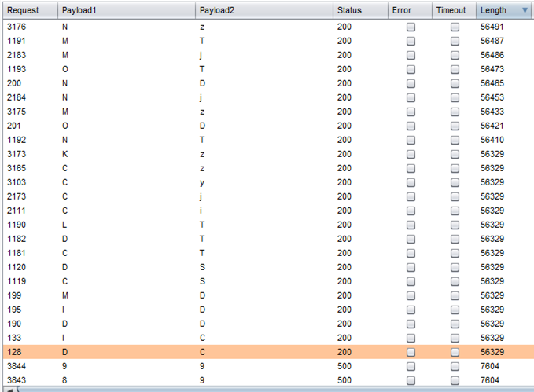534x392 pixels.
Task: Select request number 200 cell
Action: pos(14,83)
